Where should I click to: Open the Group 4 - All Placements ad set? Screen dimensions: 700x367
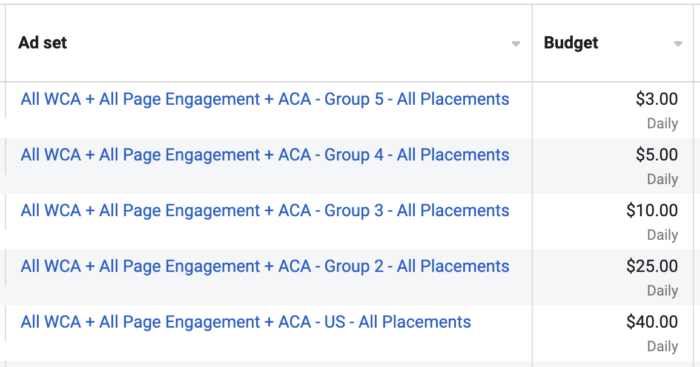click(265, 155)
